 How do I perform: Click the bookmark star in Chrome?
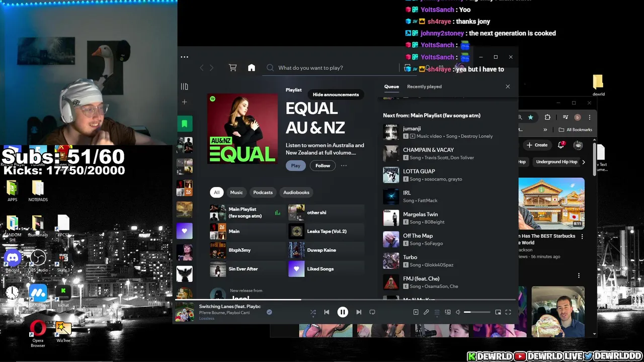click(x=530, y=117)
